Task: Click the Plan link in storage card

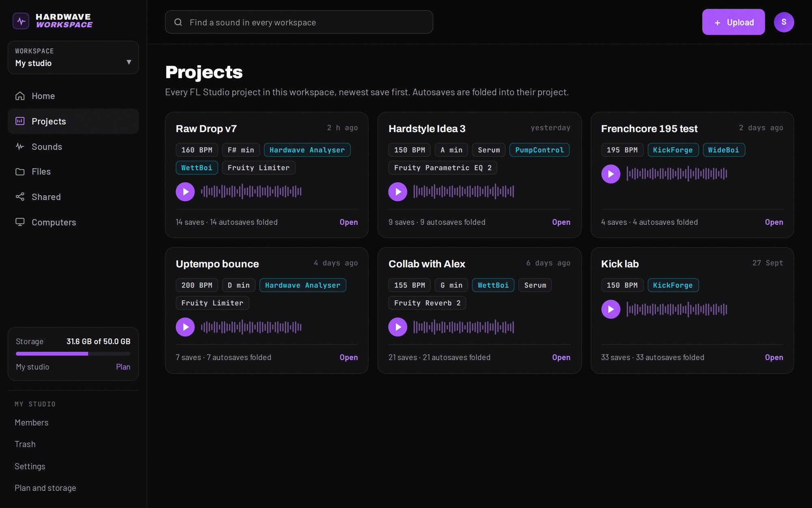Action: click(x=123, y=367)
